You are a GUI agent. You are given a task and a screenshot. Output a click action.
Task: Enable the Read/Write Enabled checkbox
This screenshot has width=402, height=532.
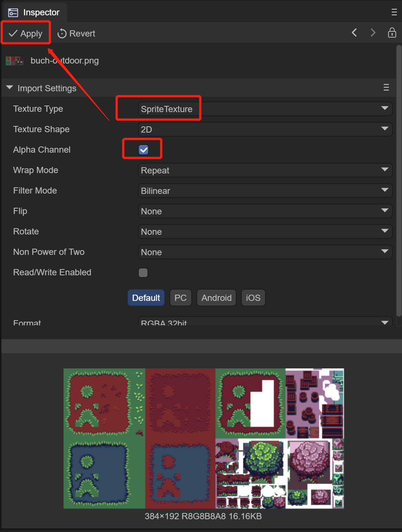pyautogui.click(x=143, y=273)
